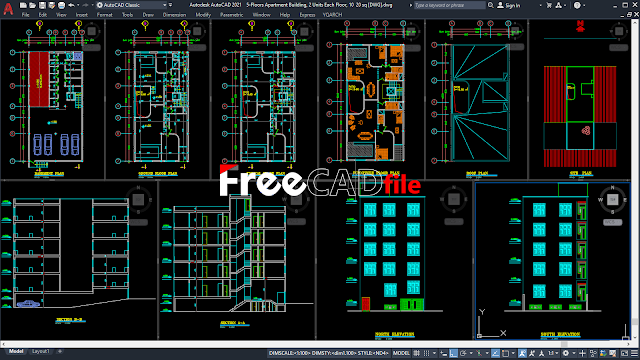The width and height of the screenshot is (640, 360).
Task: Click the Undo arrow icon
Action: coord(71,5)
